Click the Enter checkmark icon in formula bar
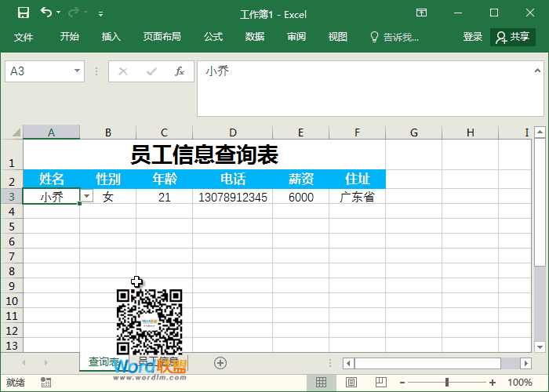 [151, 72]
